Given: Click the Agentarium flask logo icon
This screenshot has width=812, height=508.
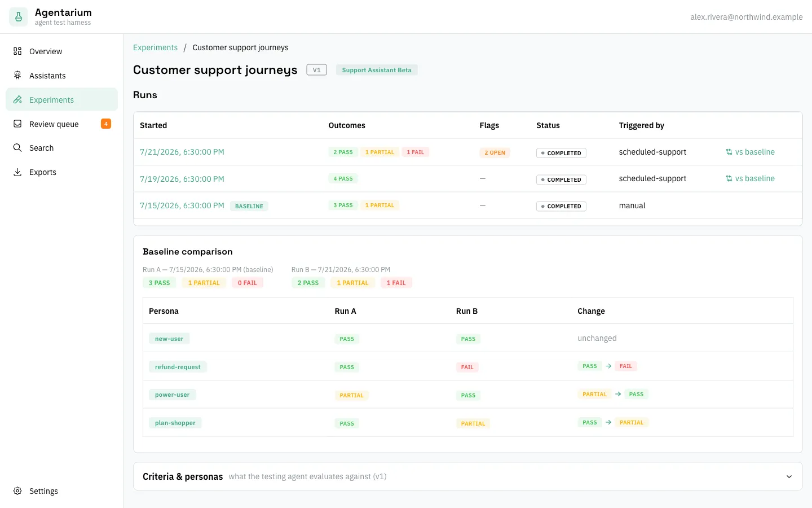Looking at the screenshot, I should click(19, 17).
